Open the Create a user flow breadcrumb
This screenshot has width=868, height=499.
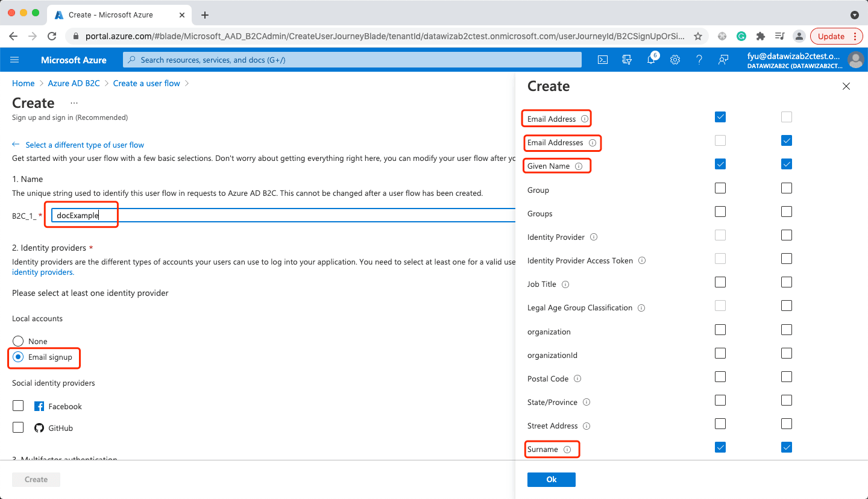(x=146, y=83)
